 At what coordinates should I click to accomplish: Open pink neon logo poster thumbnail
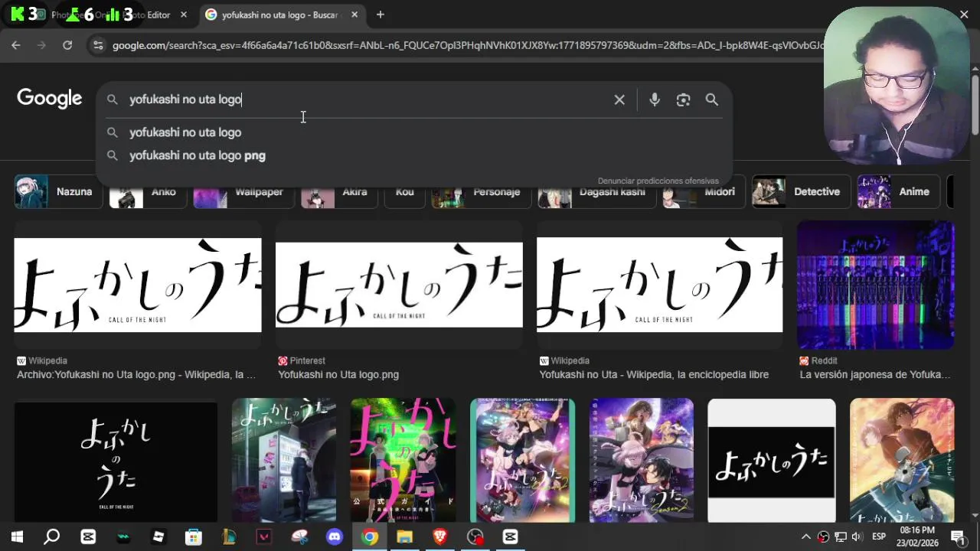[x=403, y=461]
